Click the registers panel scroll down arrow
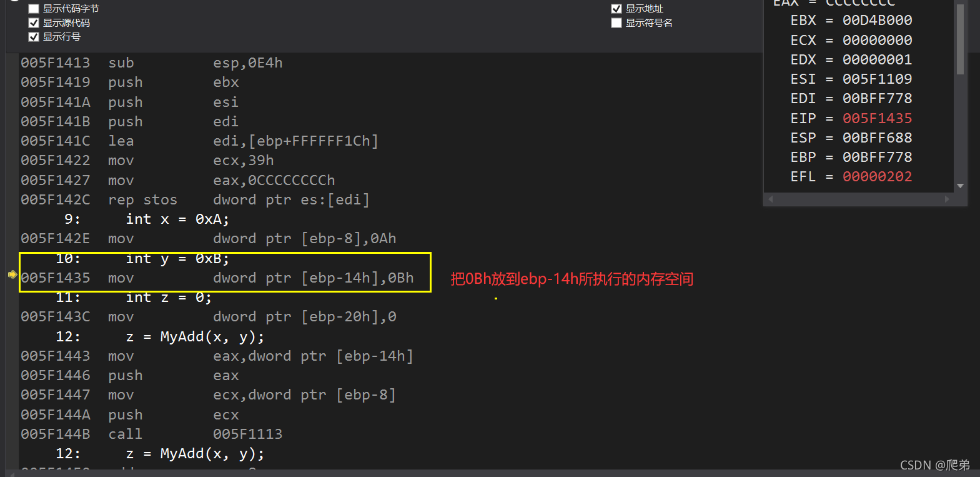980x477 pixels. click(960, 186)
